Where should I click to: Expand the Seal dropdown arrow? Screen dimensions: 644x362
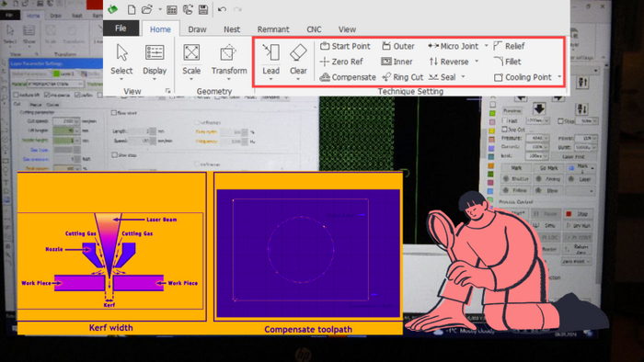(464, 77)
